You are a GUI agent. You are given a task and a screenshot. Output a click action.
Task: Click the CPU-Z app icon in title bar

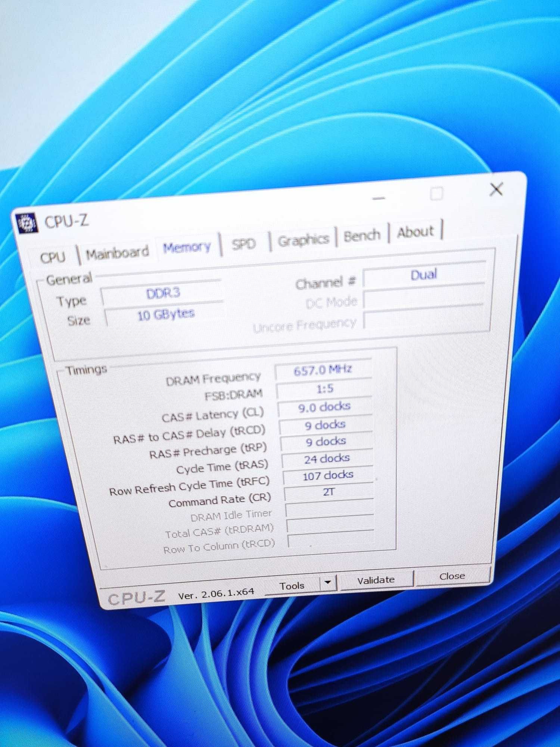pyautogui.click(x=28, y=223)
